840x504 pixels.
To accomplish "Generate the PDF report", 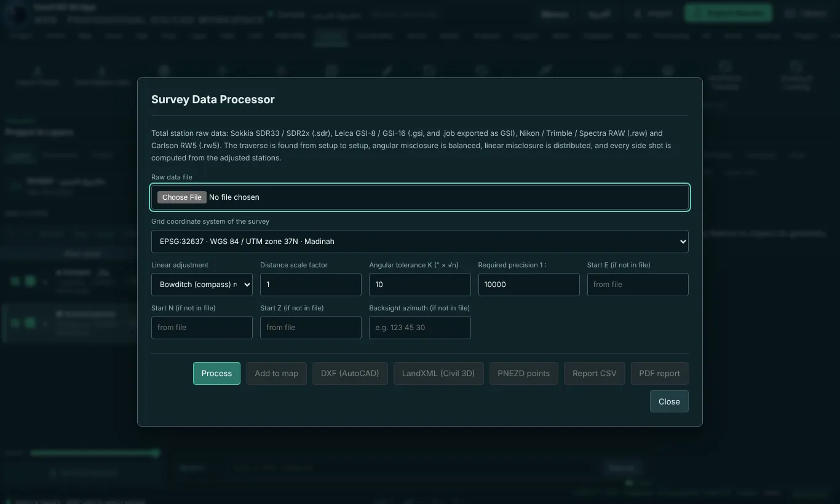I will click(660, 373).
